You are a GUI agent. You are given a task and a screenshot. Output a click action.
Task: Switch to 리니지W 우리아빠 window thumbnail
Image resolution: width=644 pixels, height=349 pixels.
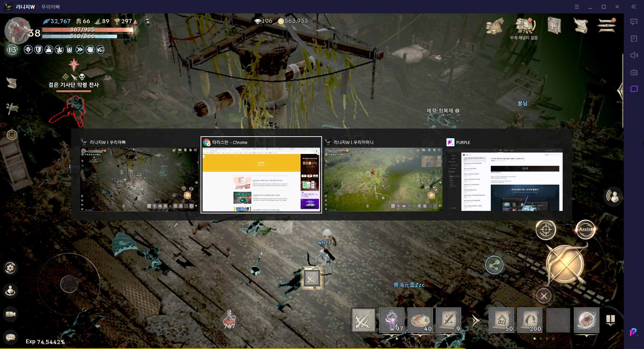(139, 175)
